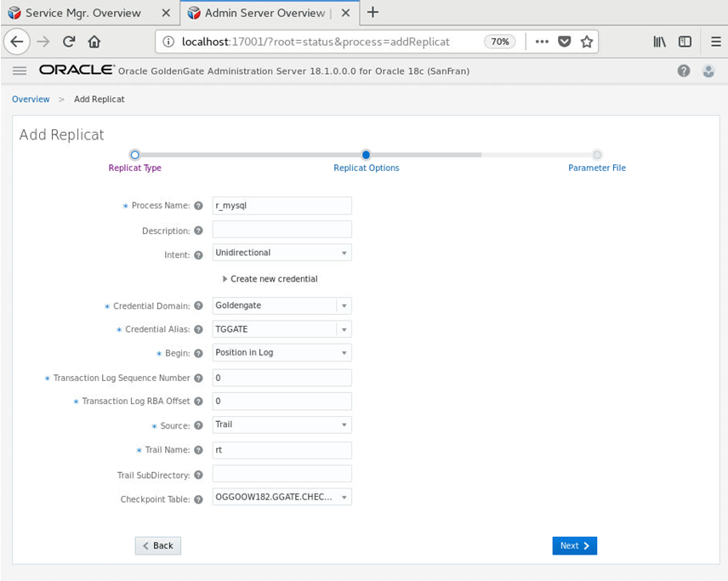728x581 pixels.
Task: Show help for Description field
Action: (198, 231)
